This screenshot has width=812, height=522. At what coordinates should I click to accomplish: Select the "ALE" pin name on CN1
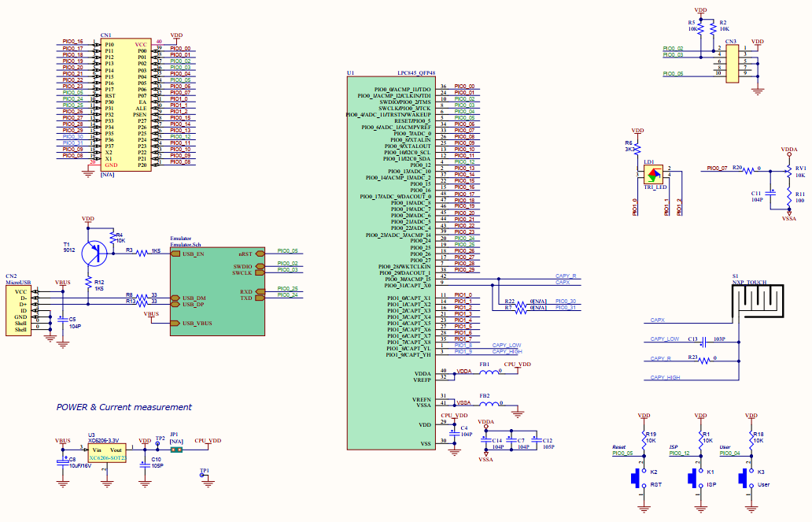[x=141, y=109]
